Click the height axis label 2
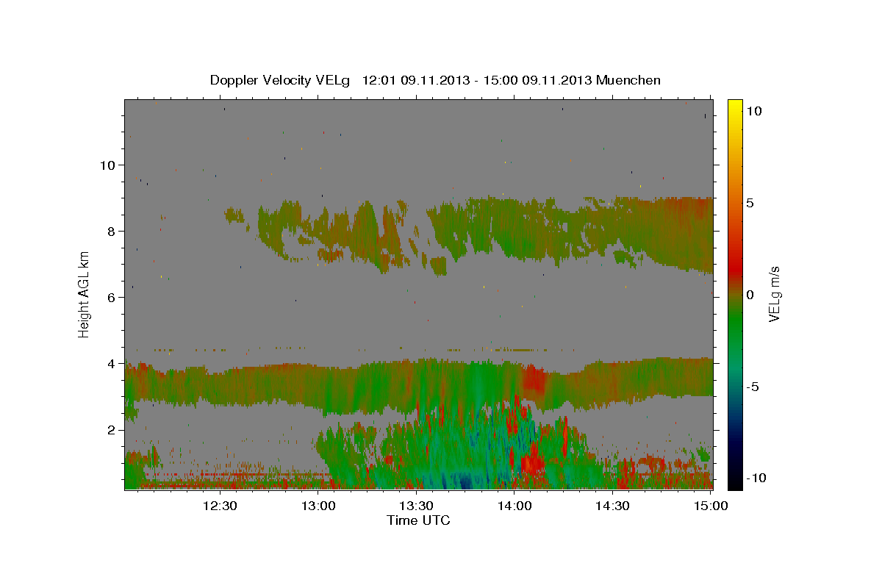 click(112, 429)
